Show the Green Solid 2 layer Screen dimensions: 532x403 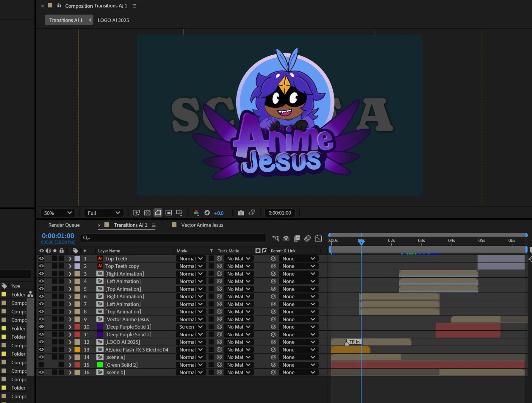point(41,365)
